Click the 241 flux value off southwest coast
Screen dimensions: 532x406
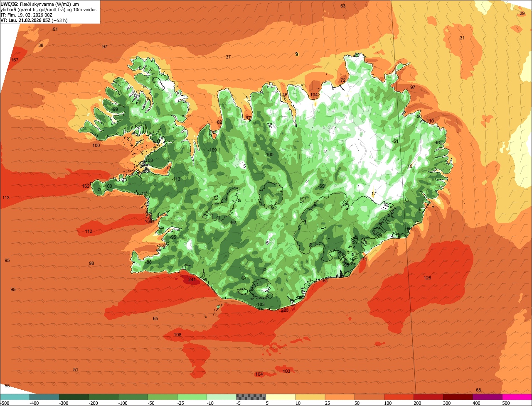[192, 279]
